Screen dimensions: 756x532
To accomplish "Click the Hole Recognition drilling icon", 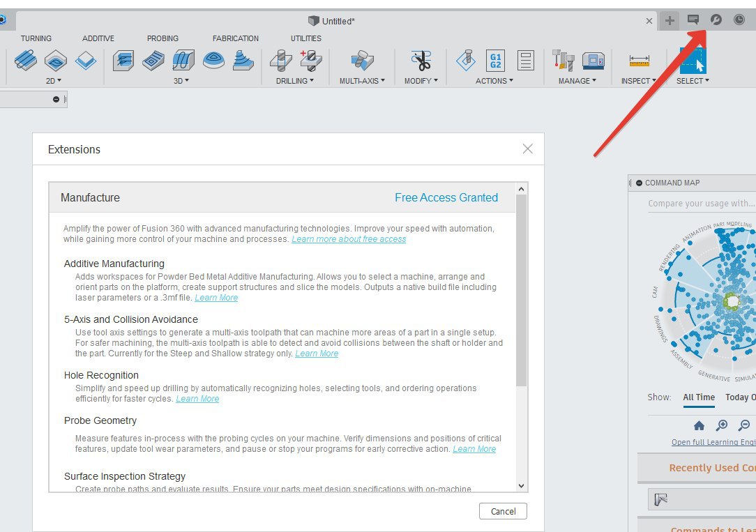I will tap(311, 60).
